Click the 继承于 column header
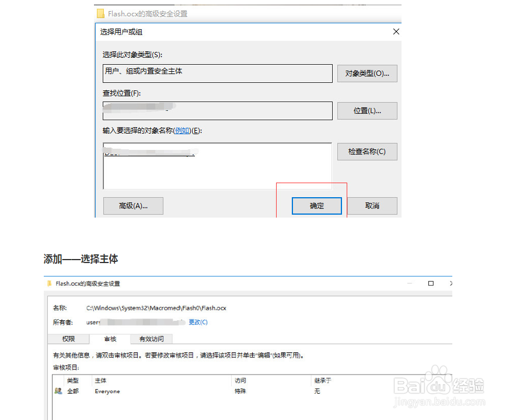Image resolution: width=513 pixels, height=420 pixels. click(323, 380)
